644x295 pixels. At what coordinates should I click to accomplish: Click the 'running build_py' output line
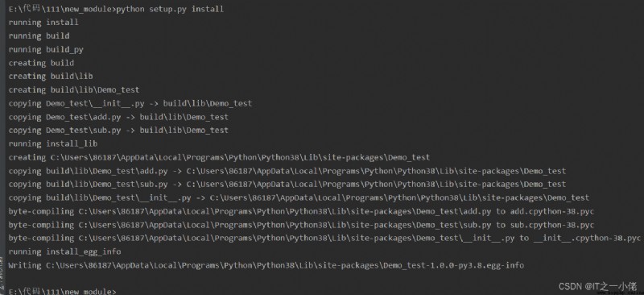(46, 49)
